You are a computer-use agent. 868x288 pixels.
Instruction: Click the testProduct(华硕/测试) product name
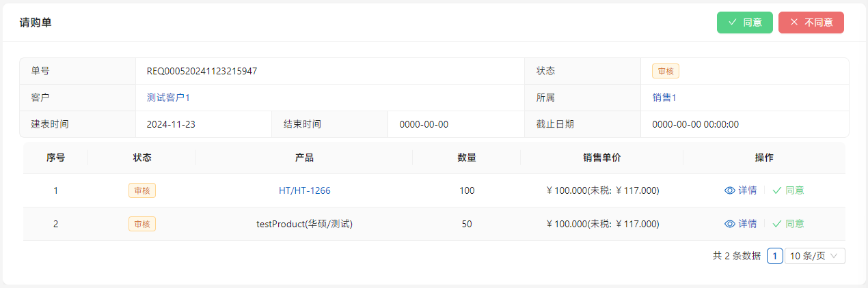(x=304, y=224)
